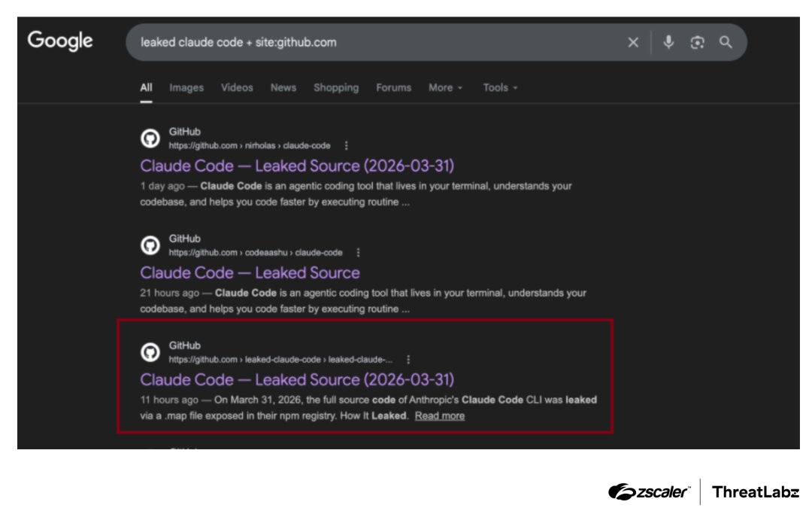Expand the Tools dropdown
812x514 pixels.
coord(498,87)
